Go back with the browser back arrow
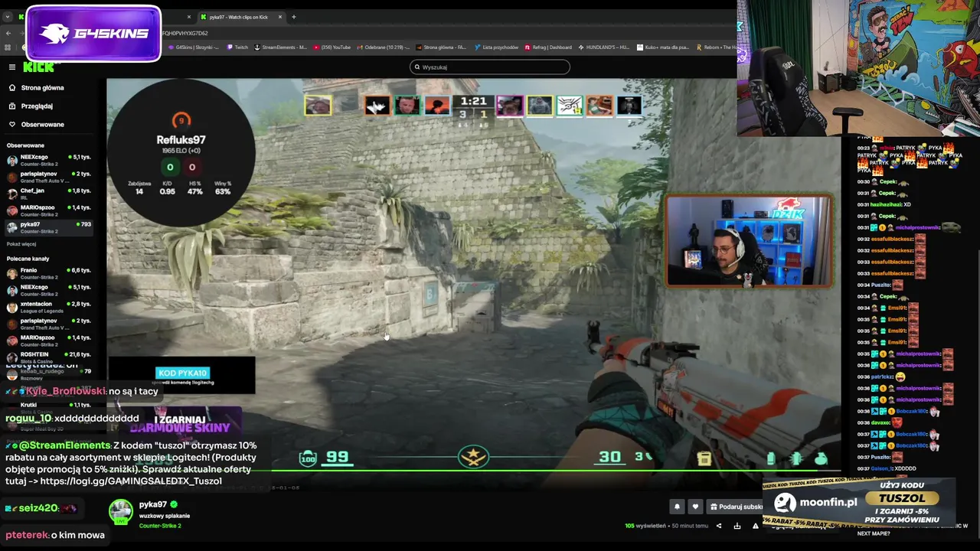 click(8, 34)
